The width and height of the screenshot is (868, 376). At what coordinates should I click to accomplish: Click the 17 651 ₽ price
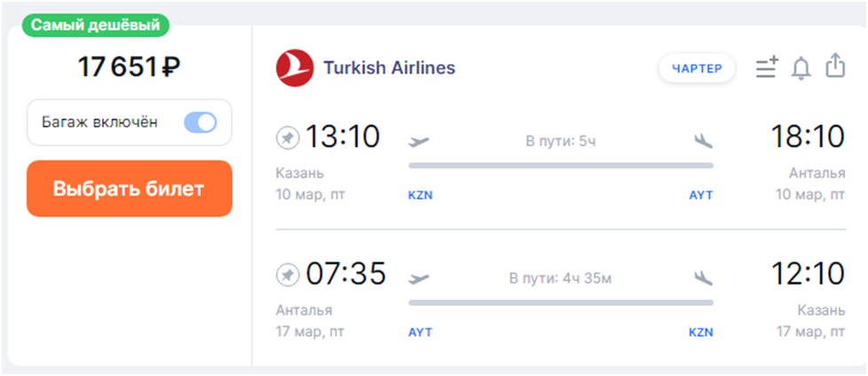click(x=130, y=67)
